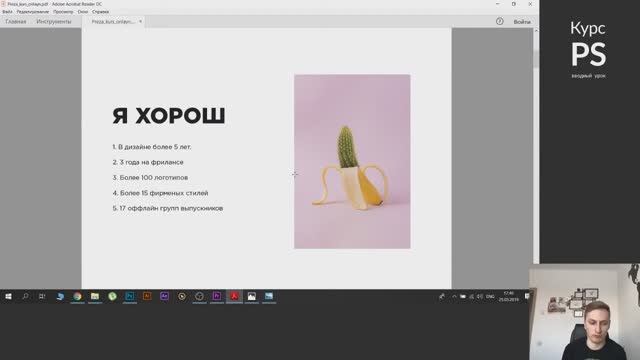The image size is (640, 360).
Task: Open the Windows Start menu
Action: pyautogui.click(x=8, y=296)
